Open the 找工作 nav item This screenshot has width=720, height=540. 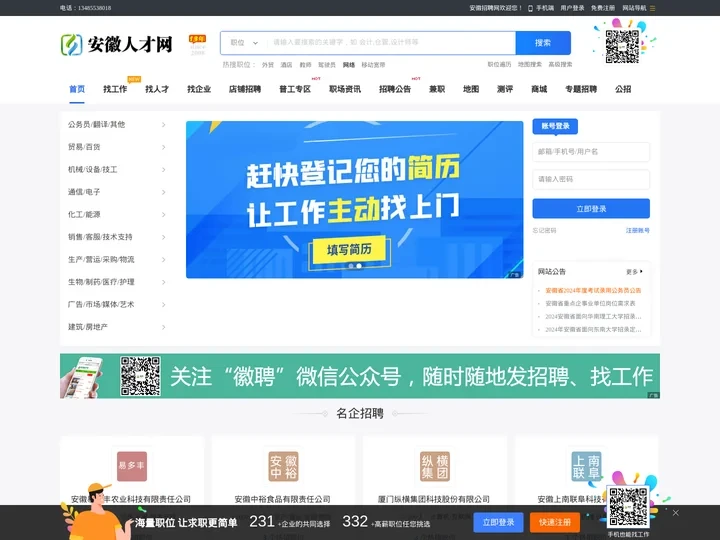pyautogui.click(x=115, y=89)
